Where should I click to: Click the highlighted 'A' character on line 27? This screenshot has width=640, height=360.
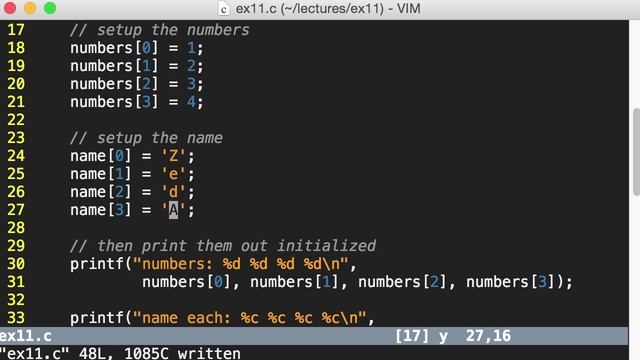pos(173,210)
